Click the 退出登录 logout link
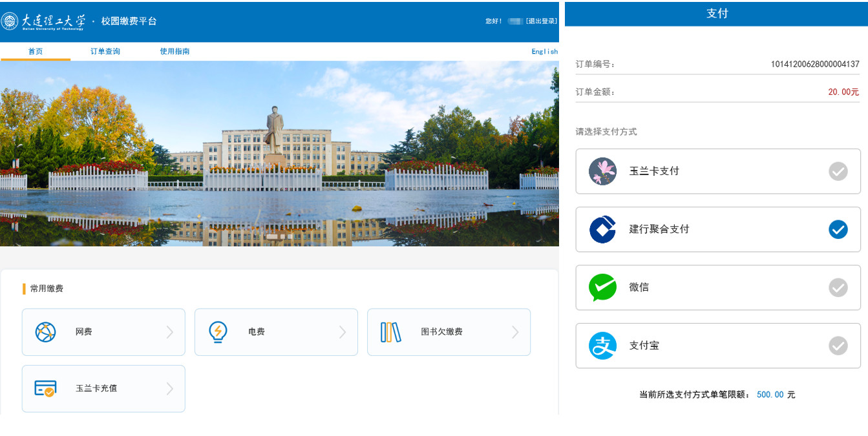 tap(541, 21)
